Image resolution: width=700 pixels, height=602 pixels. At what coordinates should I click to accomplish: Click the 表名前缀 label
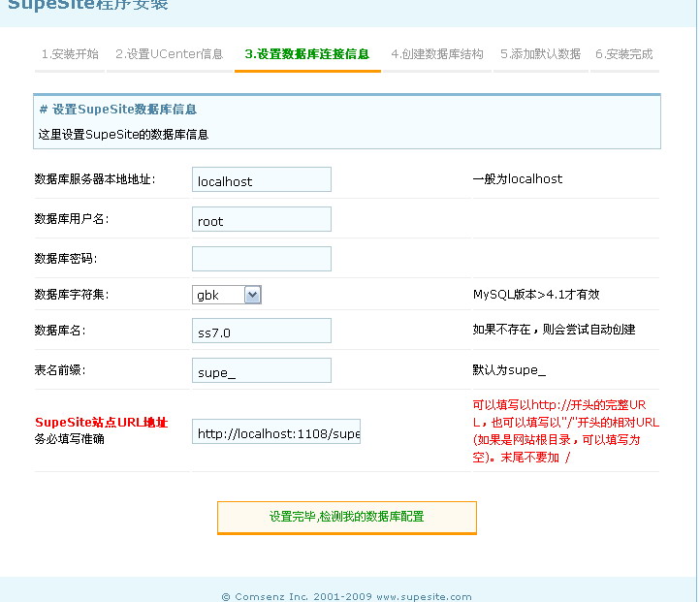click(x=60, y=370)
